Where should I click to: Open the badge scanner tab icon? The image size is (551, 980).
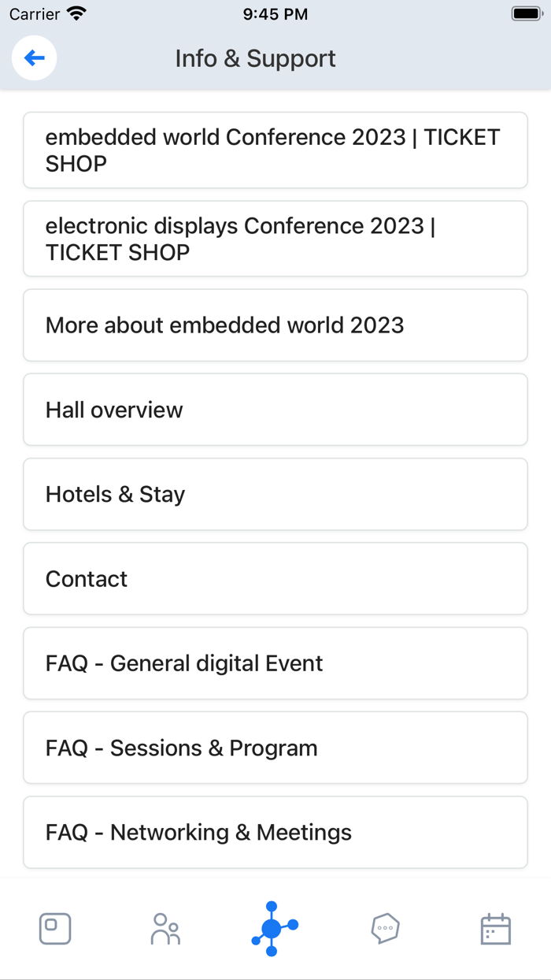tap(54, 928)
